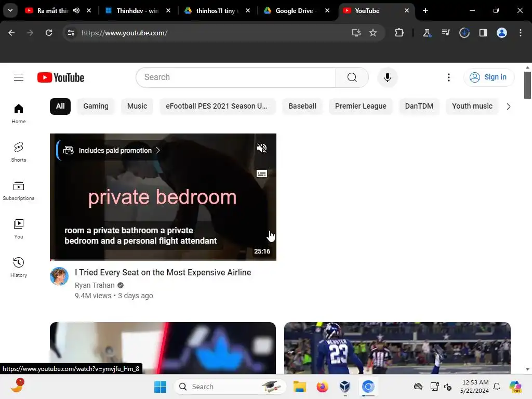The width and height of the screenshot is (532, 399).
Task: Open media controls icon in toolbar
Action: (445, 33)
